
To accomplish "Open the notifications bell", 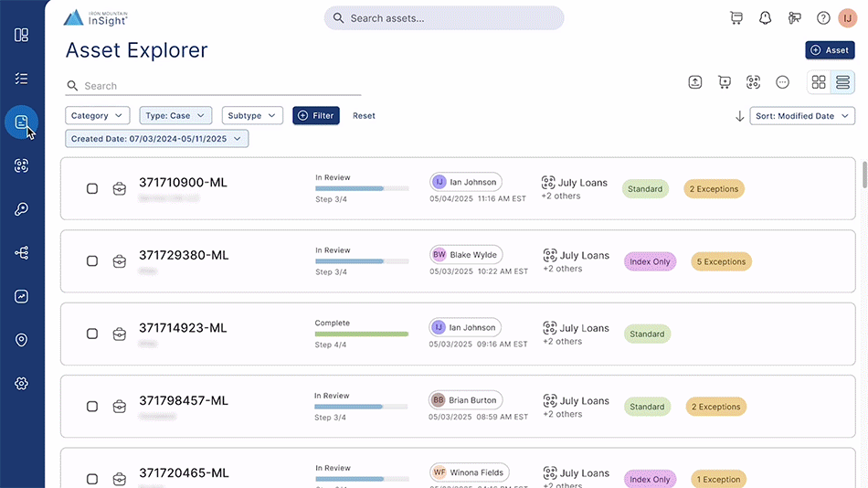I will click(766, 18).
